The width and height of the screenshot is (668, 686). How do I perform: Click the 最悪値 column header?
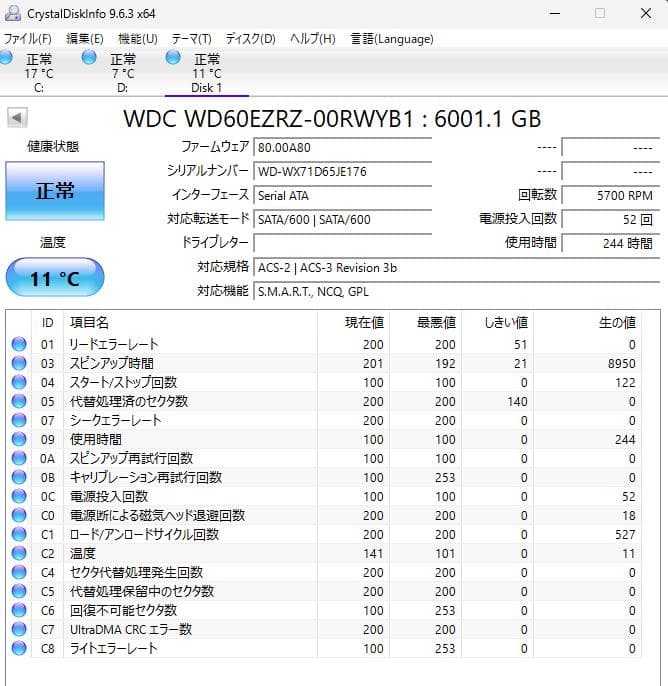coord(426,323)
